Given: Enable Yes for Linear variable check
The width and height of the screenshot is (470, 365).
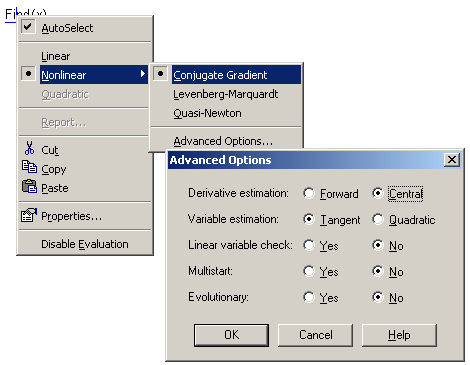Looking at the screenshot, I should pyautogui.click(x=309, y=245).
